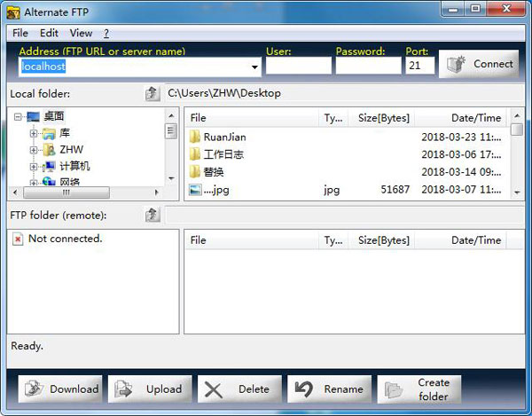Viewport: 532px width, 416px height.
Task: Expand the 计算机 tree node
Action: (34, 166)
